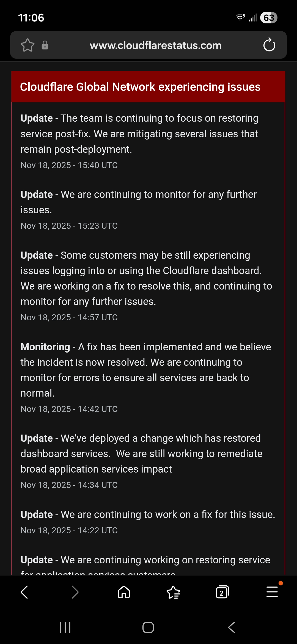The height and width of the screenshot is (644, 297).
Task: Tap the battery level indicator
Action: pyautogui.click(x=269, y=18)
